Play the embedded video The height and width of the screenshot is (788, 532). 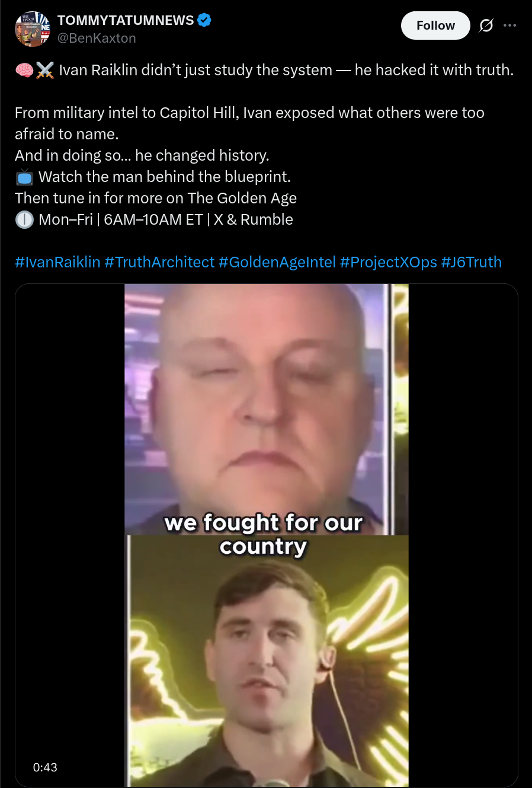pos(267,535)
